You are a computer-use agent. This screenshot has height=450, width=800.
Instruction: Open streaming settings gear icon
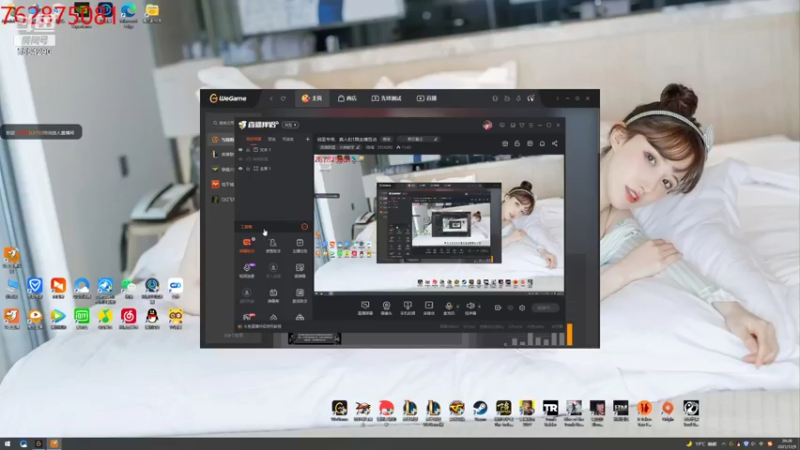coord(522,308)
